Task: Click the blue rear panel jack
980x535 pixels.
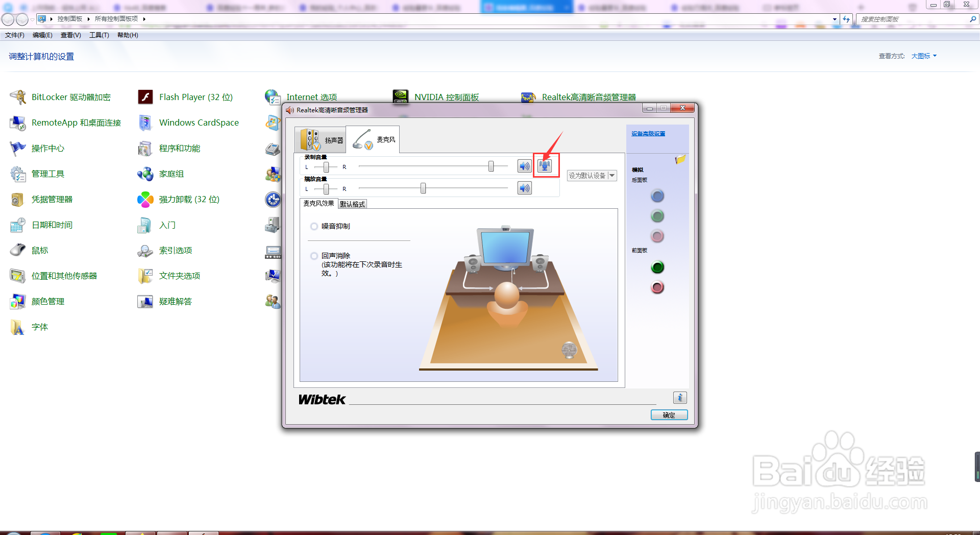Action: pos(657,196)
